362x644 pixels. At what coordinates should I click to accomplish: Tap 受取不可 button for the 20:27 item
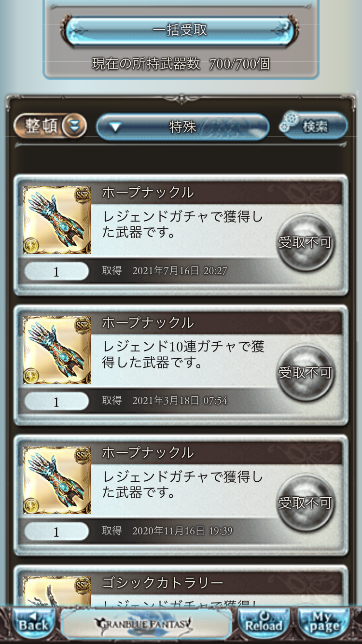(x=305, y=242)
